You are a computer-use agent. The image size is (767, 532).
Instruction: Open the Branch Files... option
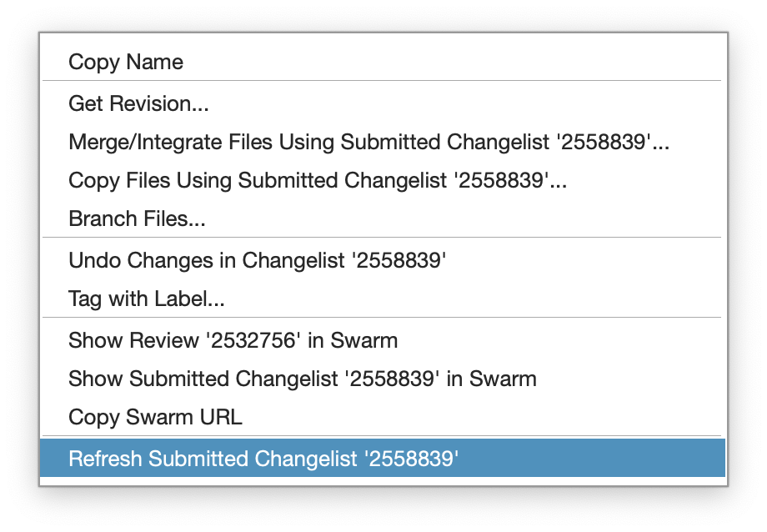click(x=383, y=218)
